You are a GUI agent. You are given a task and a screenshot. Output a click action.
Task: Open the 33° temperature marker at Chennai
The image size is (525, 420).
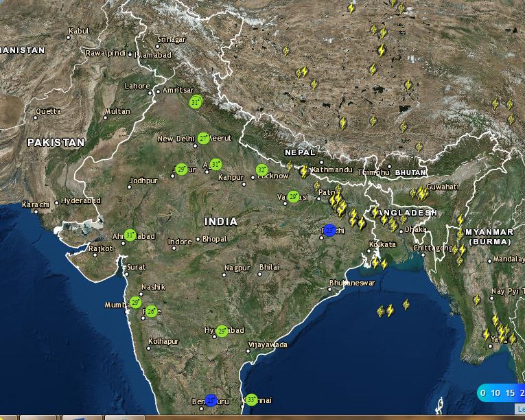[x=251, y=399]
